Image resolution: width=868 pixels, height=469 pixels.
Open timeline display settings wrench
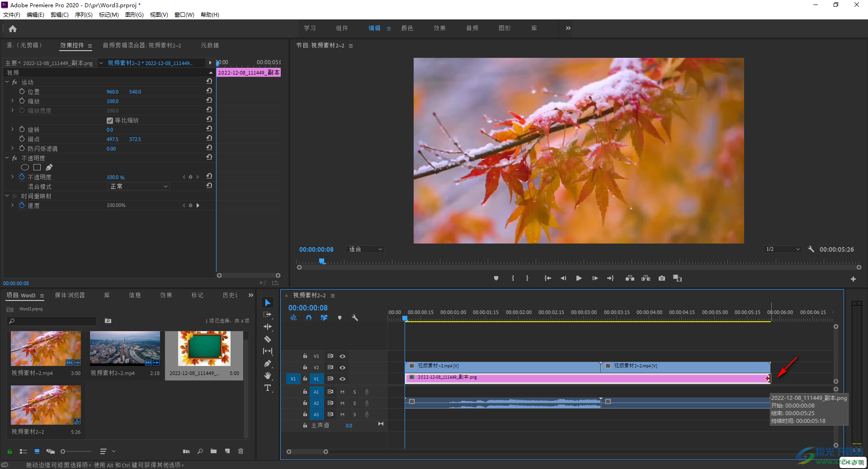tap(355, 318)
